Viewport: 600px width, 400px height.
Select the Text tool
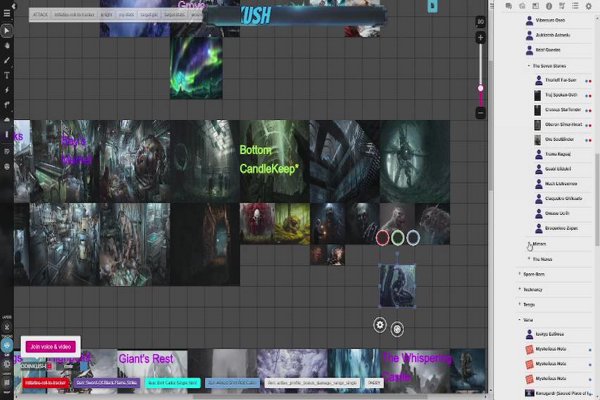pos(7,75)
